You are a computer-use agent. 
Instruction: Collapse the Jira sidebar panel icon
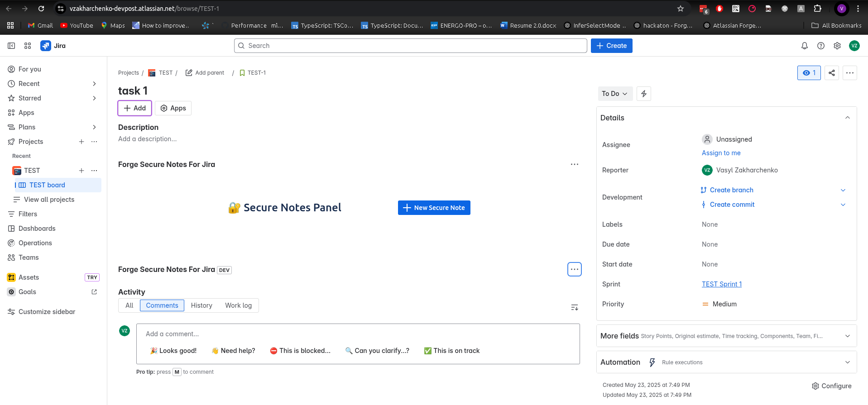pyautogui.click(x=11, y=46)
